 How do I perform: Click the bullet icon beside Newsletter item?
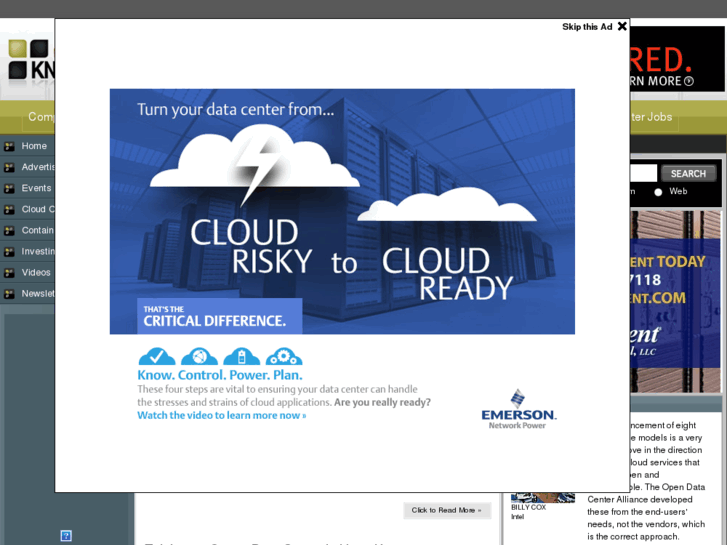tap(9, 294)
